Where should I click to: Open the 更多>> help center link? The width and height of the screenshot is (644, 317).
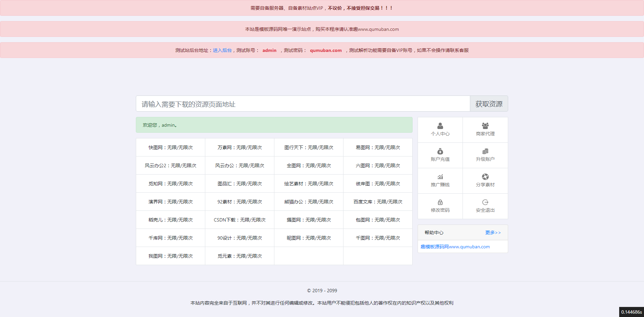[x=493, y=233]
